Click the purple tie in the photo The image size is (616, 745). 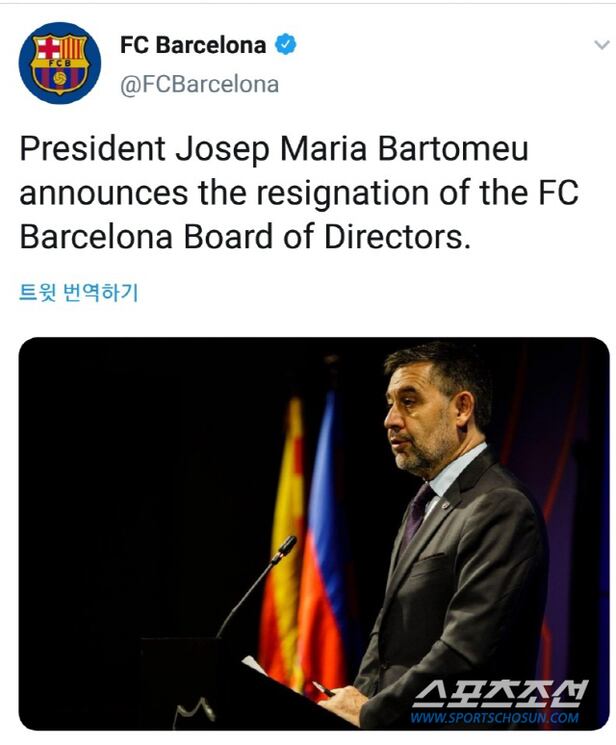[416, 512]
